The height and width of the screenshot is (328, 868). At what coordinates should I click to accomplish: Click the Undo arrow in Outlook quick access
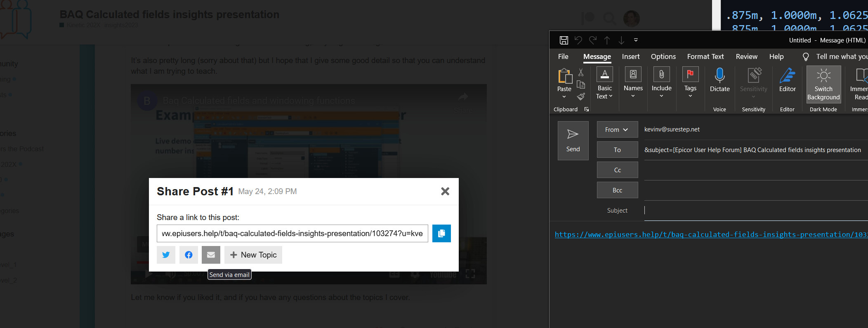tap(578, 40)
